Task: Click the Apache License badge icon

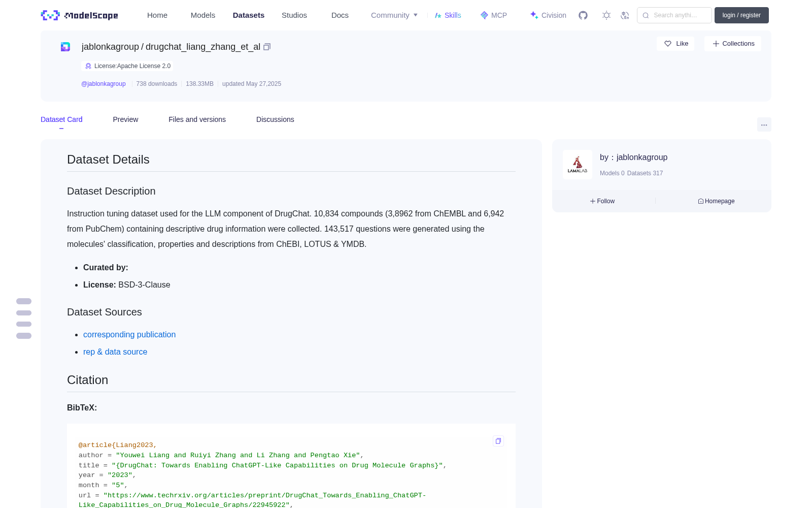Action: pyautogui.click(x=88, y=66)
